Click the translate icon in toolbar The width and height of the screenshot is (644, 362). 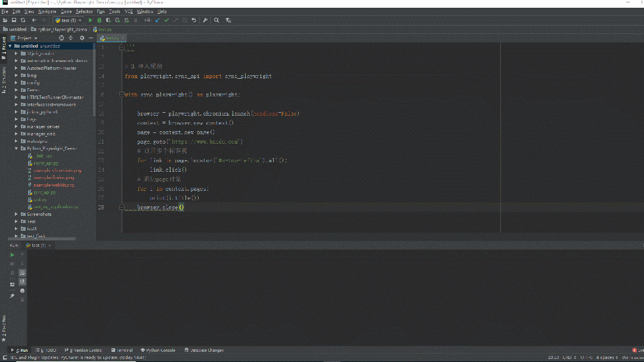(x=228, y=20)
